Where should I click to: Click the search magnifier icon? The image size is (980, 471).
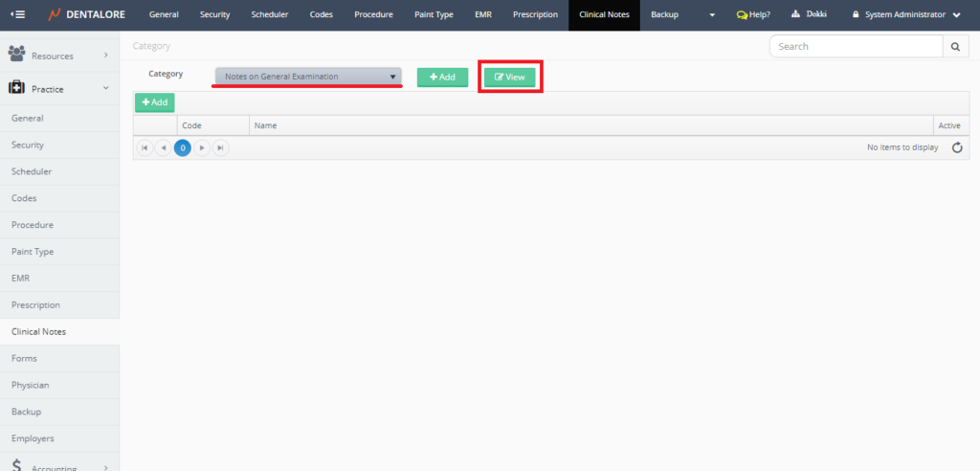coord(955,46)
